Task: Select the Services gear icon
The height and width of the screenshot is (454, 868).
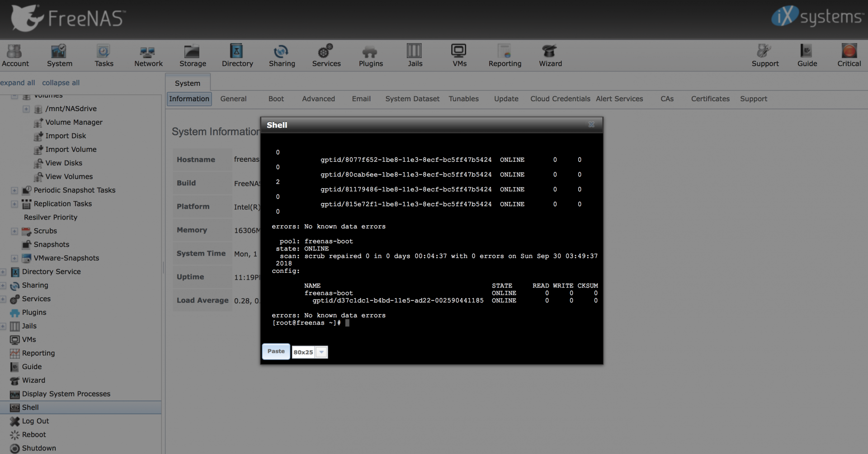Action: click(x=326, y=51)
